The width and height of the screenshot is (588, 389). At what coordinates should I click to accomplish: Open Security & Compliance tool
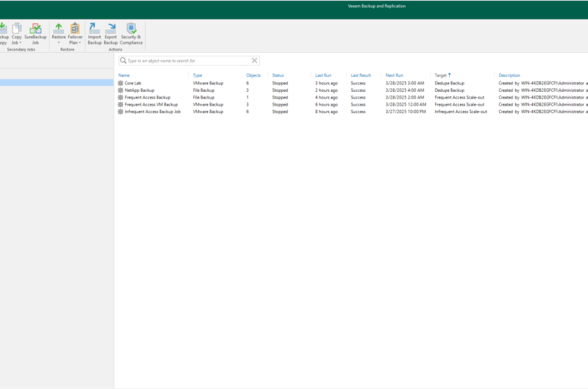[131, 34]
